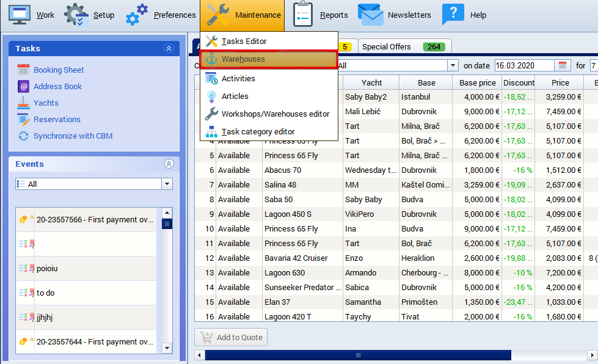Click the Activities clock-list icon
This screenshot has width=598, height=364.
click(212, 78)
